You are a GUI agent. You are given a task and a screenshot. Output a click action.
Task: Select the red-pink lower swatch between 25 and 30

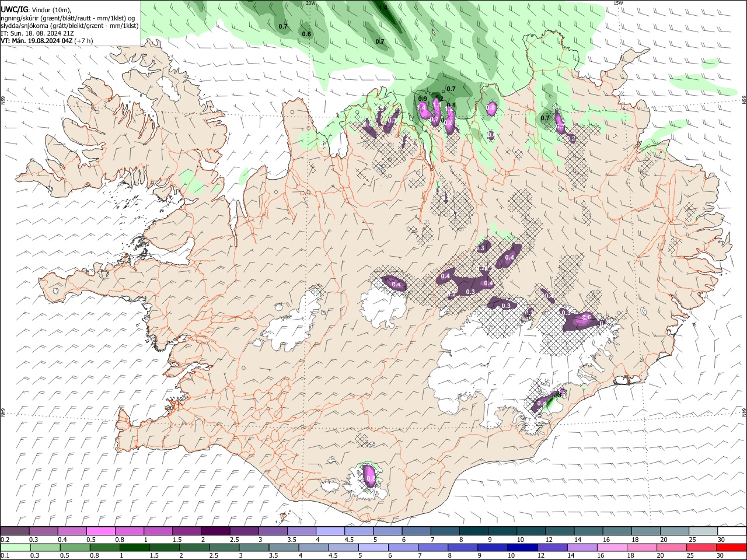(700, 547)
